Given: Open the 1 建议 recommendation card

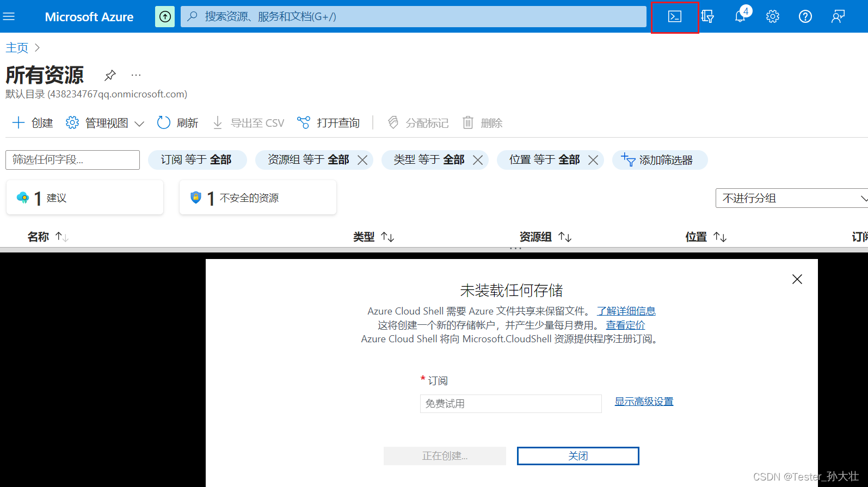Looking at the screenshot, I should (x=85, y=198).
